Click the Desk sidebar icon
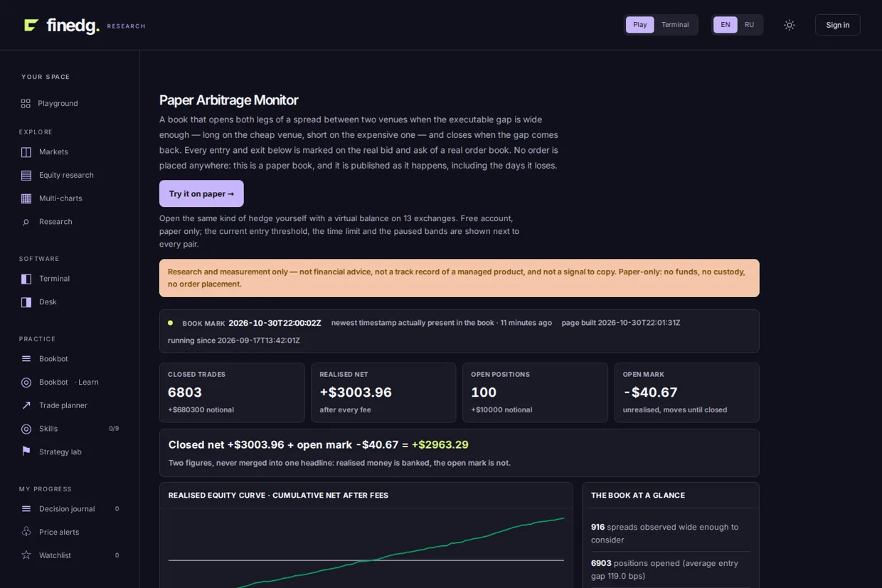This screenshot has width=882, height=588. click(x=26, y=302)
